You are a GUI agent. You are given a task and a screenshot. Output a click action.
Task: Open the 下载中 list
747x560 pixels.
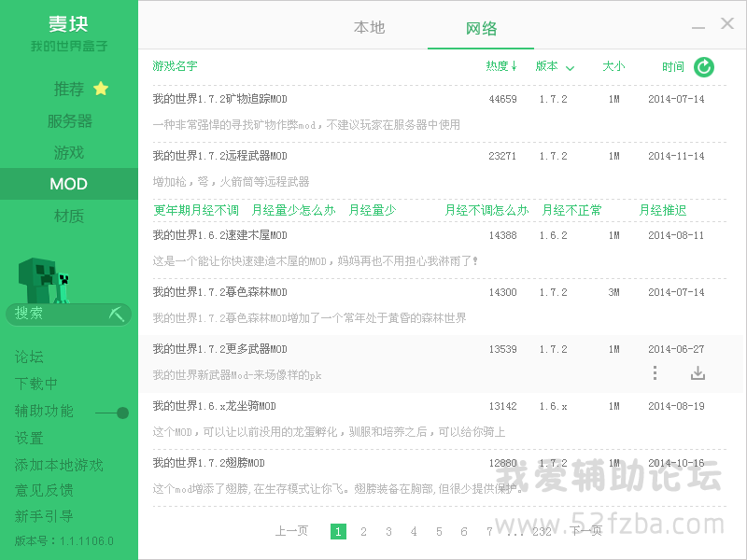click(x=36, y=384)
